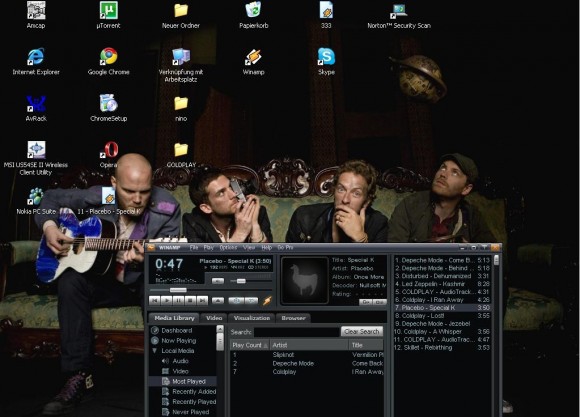The height and width of the screenshot is (417, 580).
Task: Switch to the Media Library tab
Action: point(174,318)
